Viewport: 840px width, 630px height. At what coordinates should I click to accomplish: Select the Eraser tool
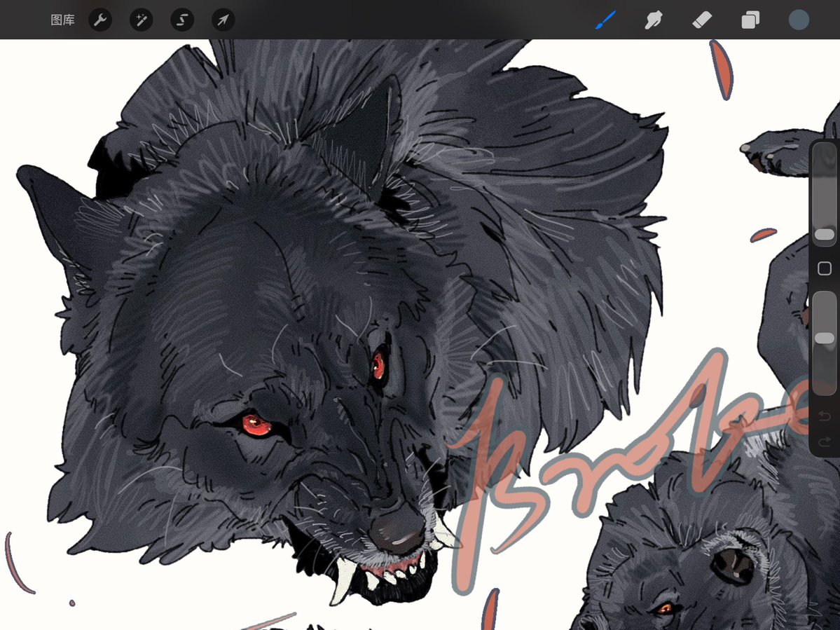702,20
